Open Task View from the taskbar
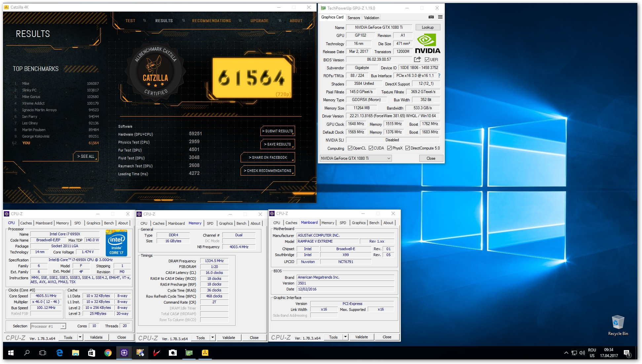 [x=43, y=353]
